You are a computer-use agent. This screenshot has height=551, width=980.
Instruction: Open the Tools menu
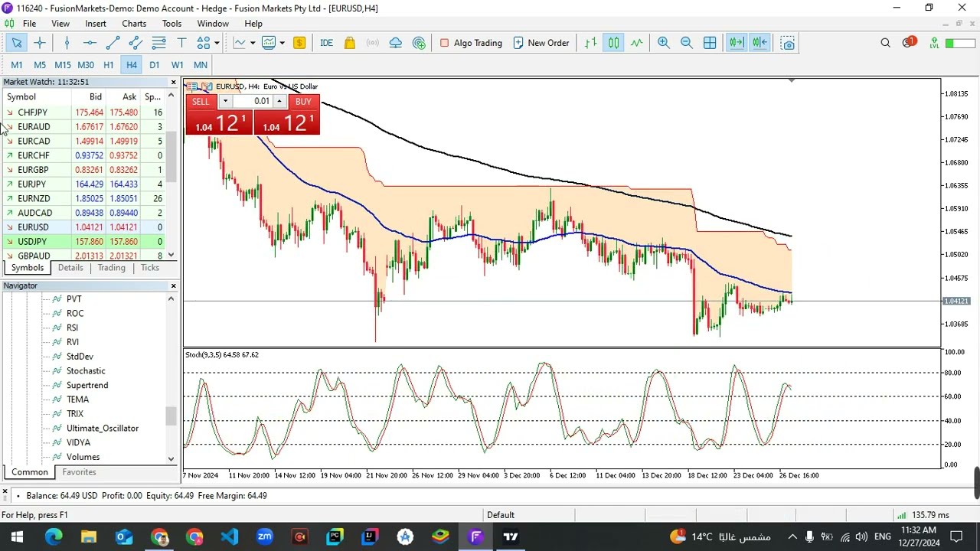click(171, 24)
